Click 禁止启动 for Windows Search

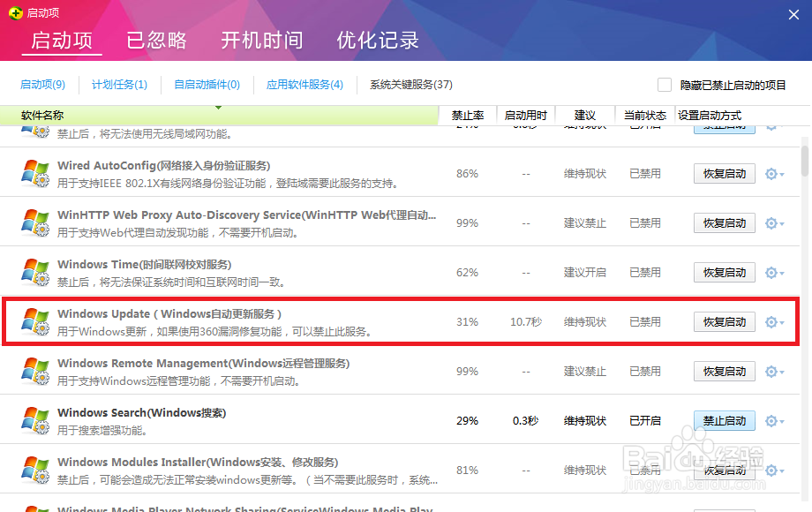coord(725,421)
